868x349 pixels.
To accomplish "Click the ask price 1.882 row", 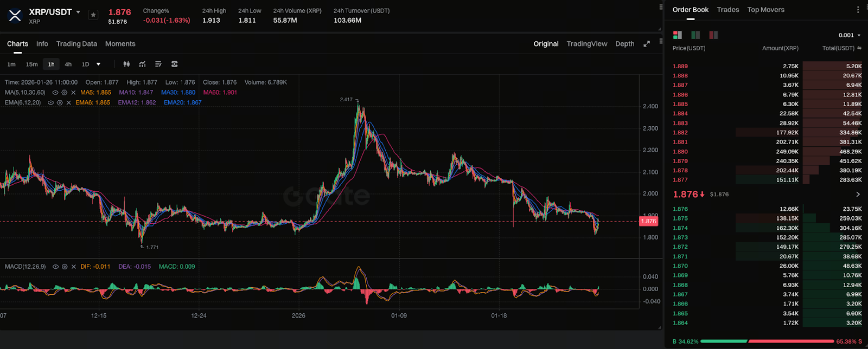I will tap(767, 132).
